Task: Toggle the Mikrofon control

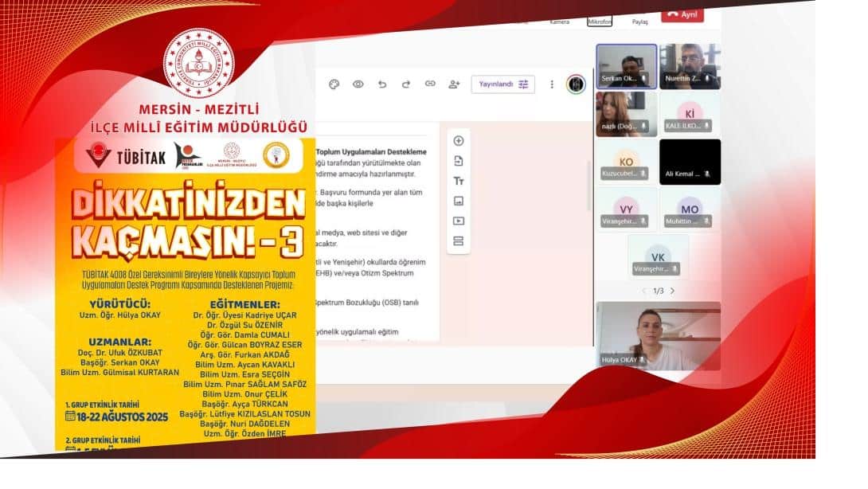Action: click(600, 22)
